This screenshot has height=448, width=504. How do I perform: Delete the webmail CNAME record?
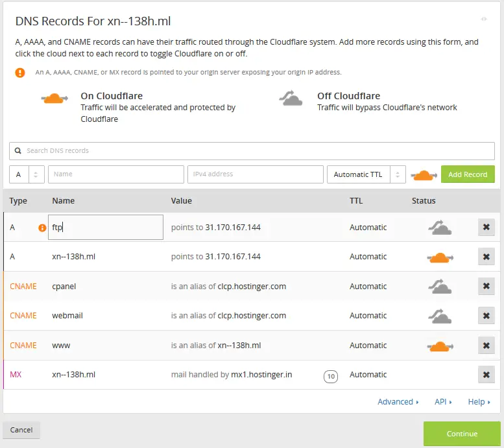pyautogui.click(x=486, y=316)
